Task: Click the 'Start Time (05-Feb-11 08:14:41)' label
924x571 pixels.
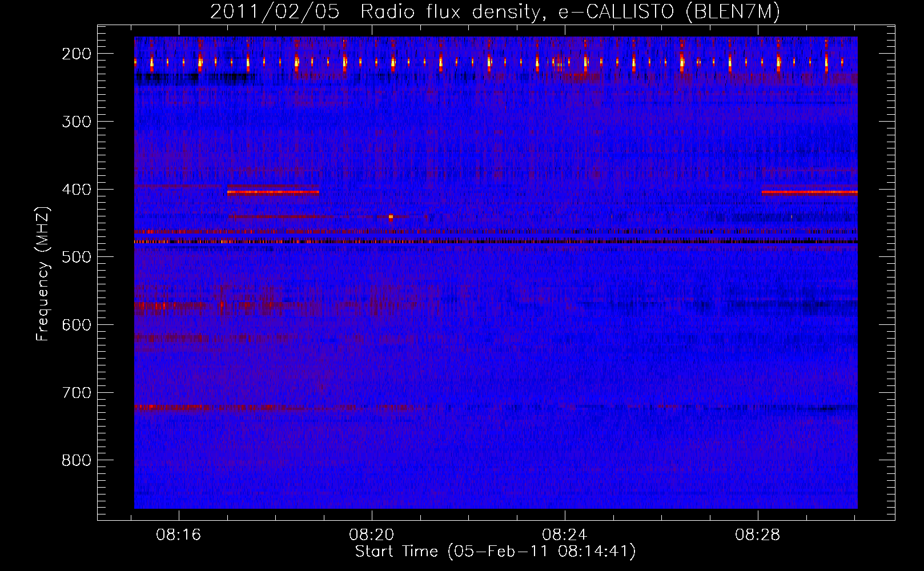Action: coord(495,552)
